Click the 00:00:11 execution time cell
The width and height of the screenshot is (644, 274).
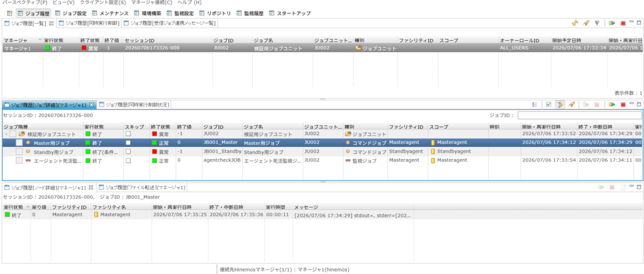pos(277,214)
